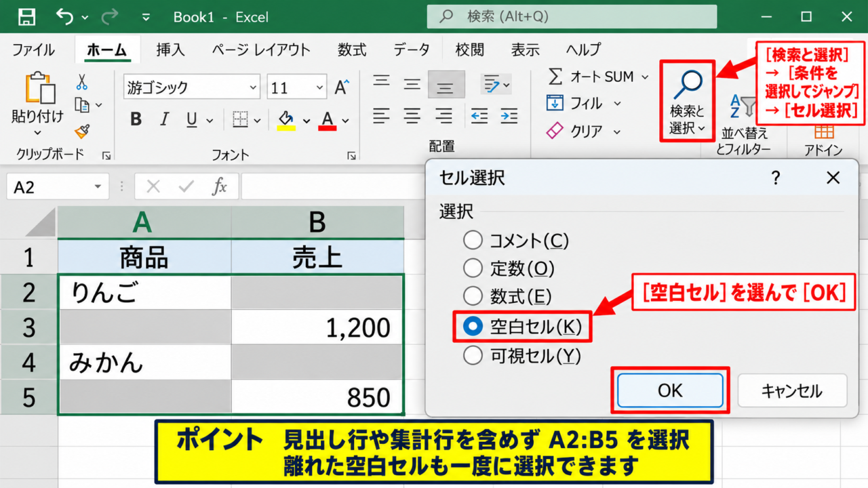The height and width of the screenshot is (488, 868).
Task: Open the font name dropdown 游ゴシック
Action: (x=253, y=87)
